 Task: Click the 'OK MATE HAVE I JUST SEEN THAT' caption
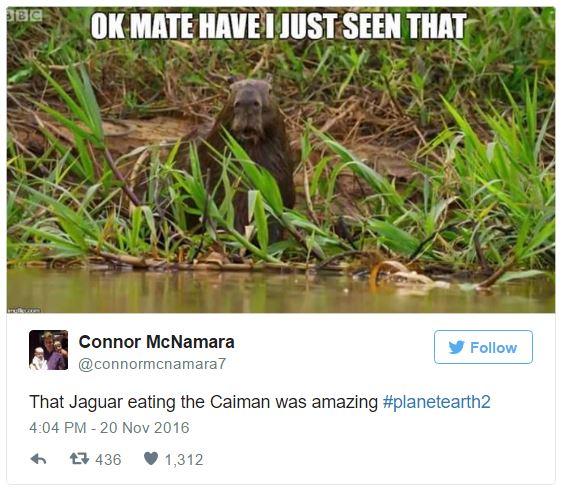click(x=278, y=26)
